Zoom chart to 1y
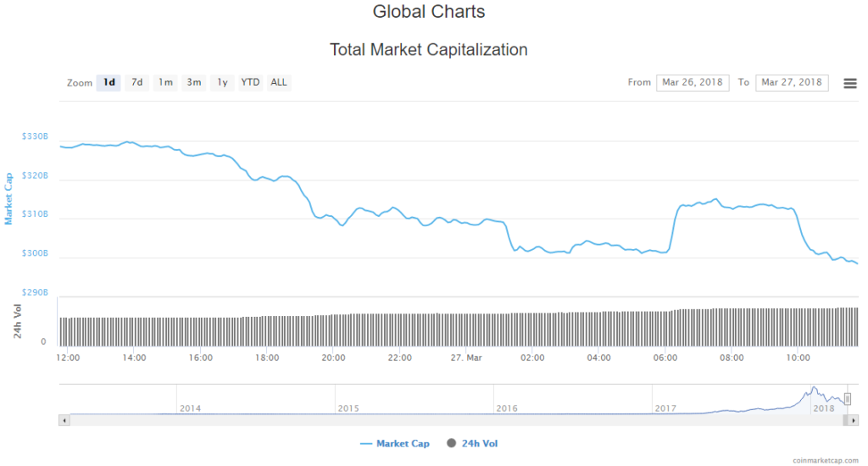 click(x=222, y=82)
